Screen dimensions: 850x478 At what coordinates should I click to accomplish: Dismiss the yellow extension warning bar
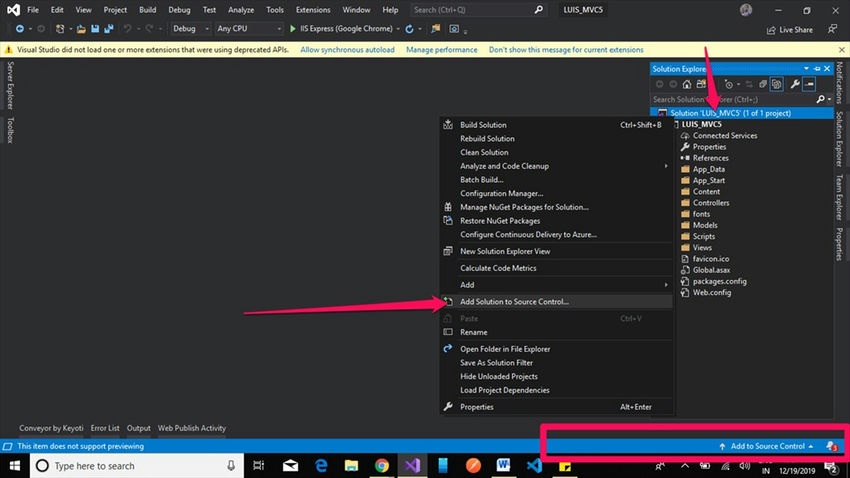pos(841,50)
